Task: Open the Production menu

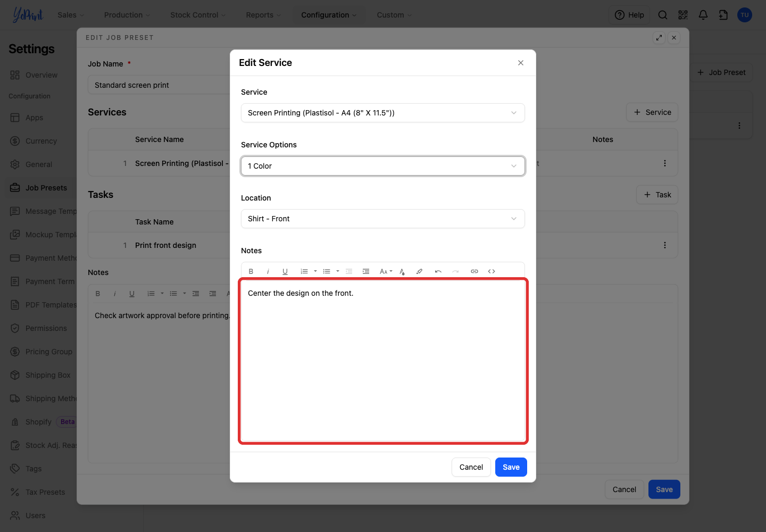Action: [127, 15]
